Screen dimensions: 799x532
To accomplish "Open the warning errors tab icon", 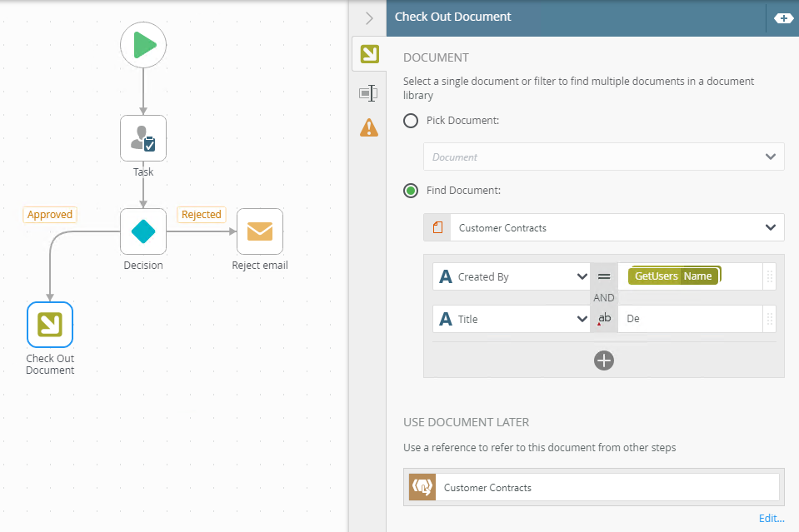I will tap(368, 127).
